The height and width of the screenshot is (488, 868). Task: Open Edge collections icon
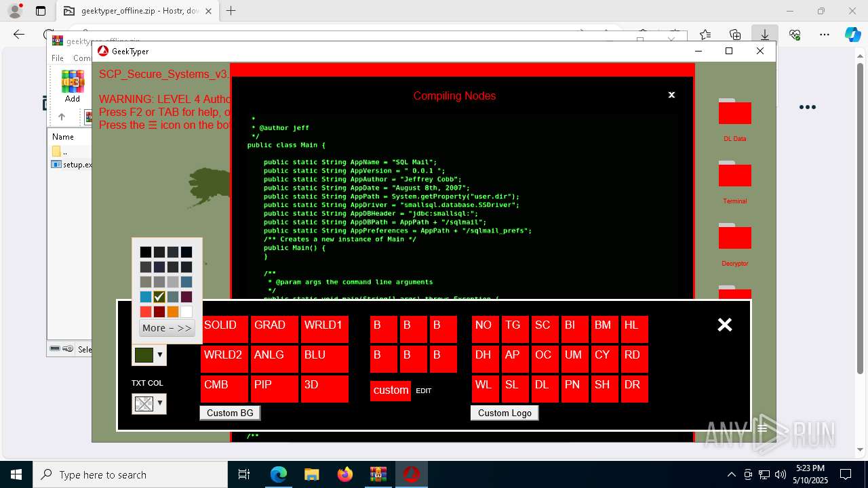(735, 35)
